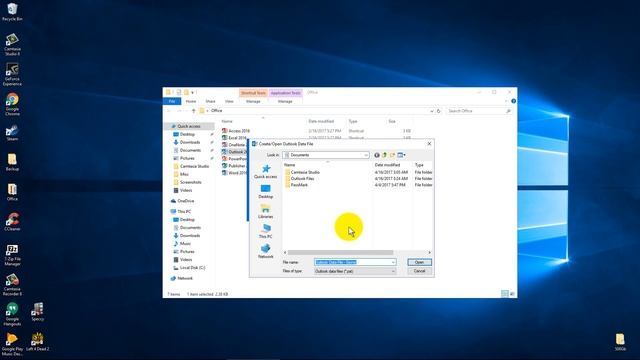
Task: Click the dialog scrollbar right arrow
Action: pyautogui.click(x=429, y=253)
